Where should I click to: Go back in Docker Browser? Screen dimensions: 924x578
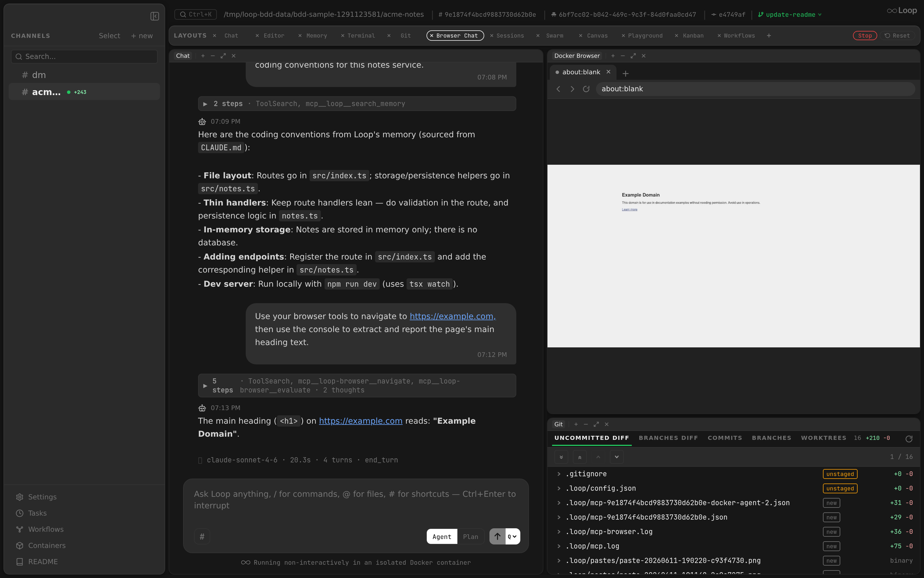(558, 89)
